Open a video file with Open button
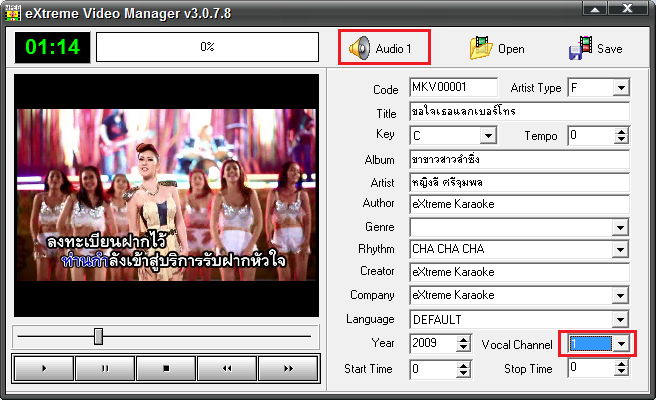The height and width of the screenshot is (400, 656). tap(497, 48)
